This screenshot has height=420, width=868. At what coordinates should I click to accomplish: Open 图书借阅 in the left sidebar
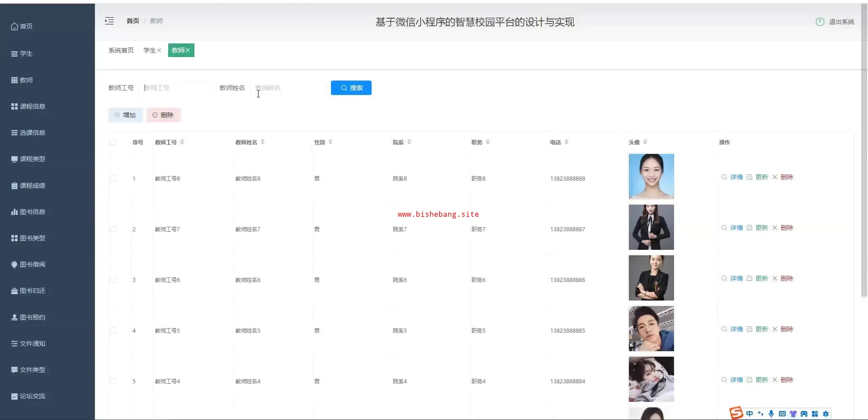[32, 264]
